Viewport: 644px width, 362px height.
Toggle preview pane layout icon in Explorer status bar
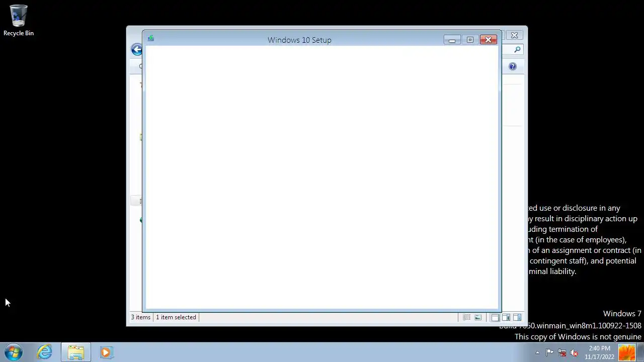[x=517, y=317]
